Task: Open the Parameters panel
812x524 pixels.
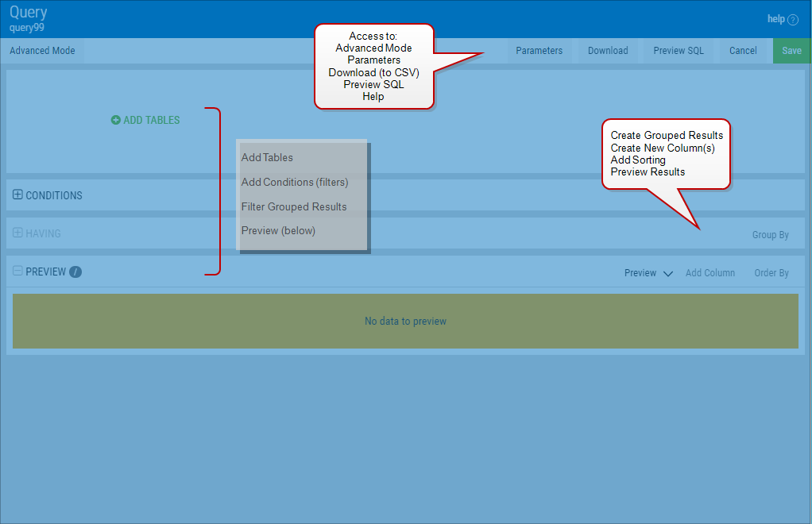Action: click(539, 50)
